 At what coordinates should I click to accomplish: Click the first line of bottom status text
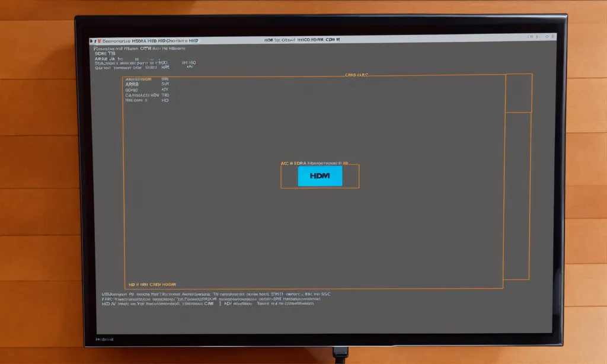click(216, 293)
